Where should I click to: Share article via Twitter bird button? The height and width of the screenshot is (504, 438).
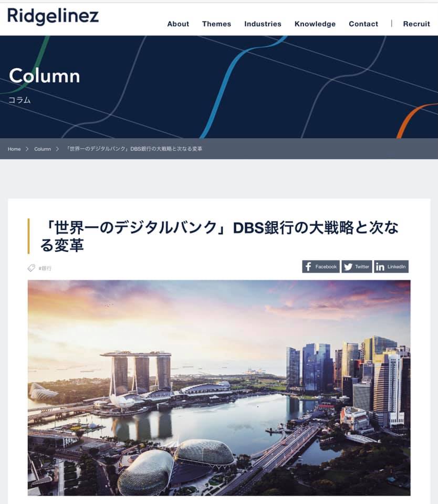[357, 267]
